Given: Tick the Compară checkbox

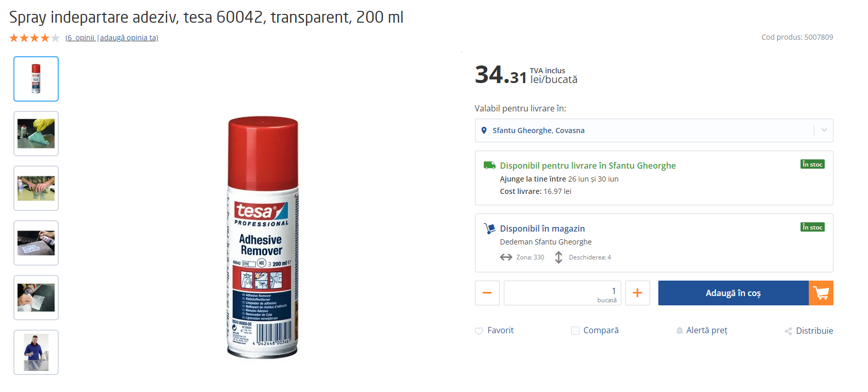Looking at the screenshot, I should 575,331.
